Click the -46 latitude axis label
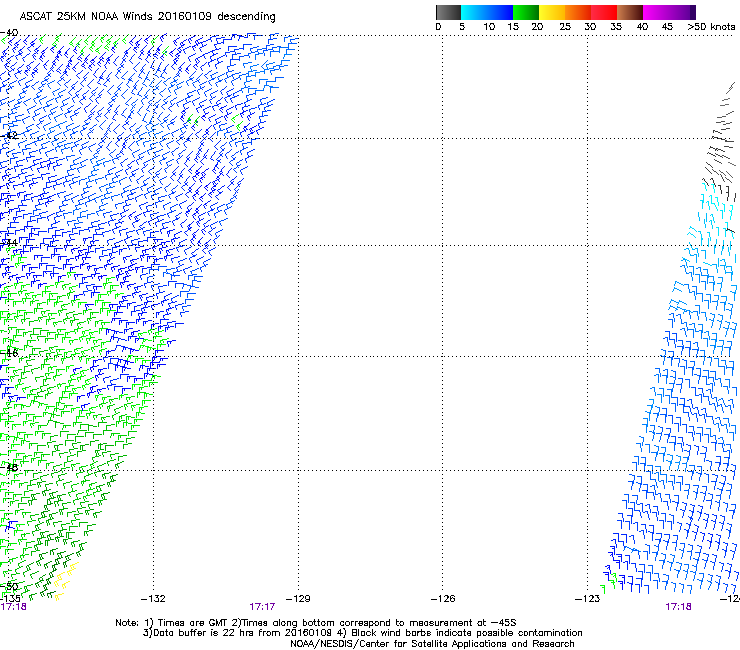740x650 pixels. click(9, 353)
